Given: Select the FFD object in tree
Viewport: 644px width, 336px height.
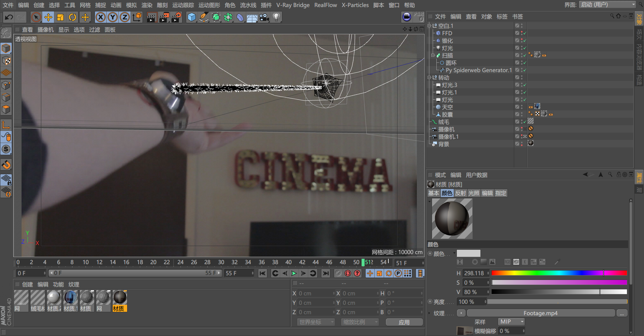Looking at the screenshot, I should pyautogui.click(x=447, y=33).
